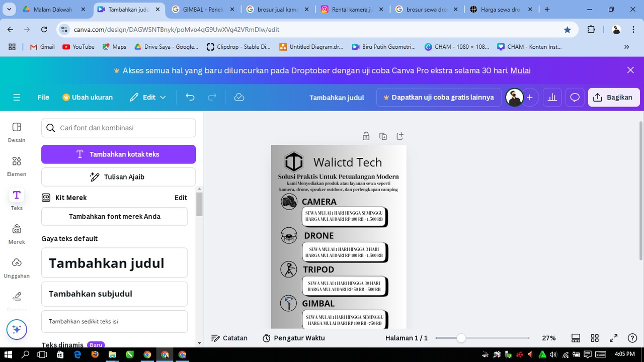644x362 pixels.
Task: Open the Chrome apps grid icon
Action: (12, 47)
